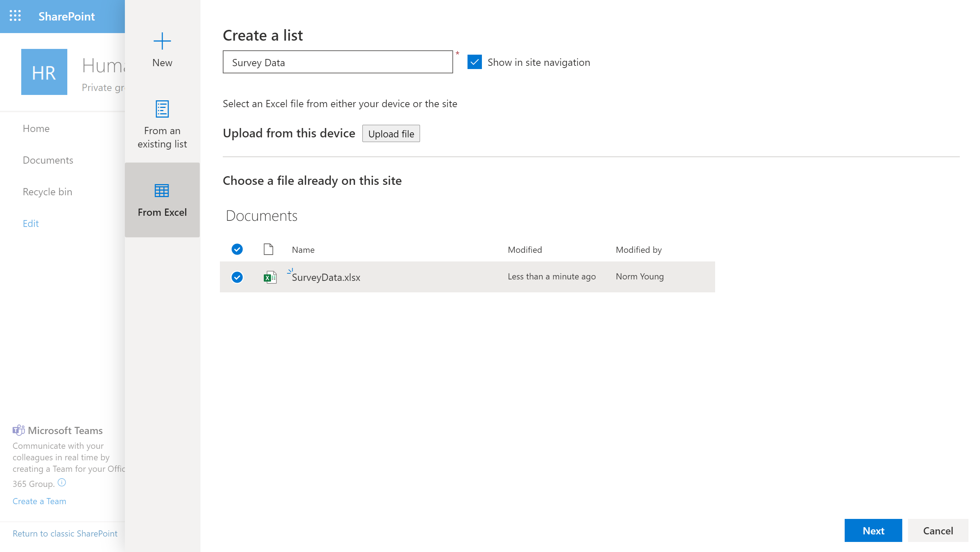Click the SharePoint waffle menu icon
Image resolution: width=980 pixels, height=552 pixels.
[16, 16]
